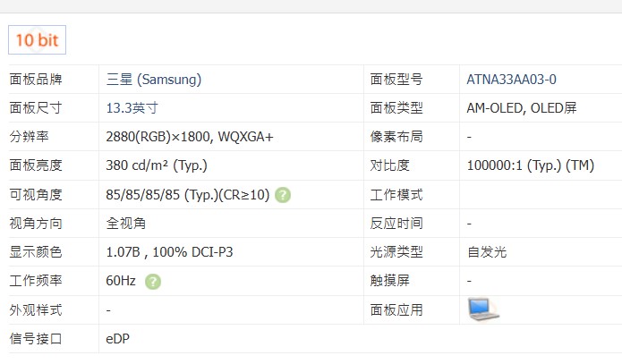Click the 100000:1 (Typ.) (TM) contrast value
The height and width of the screenshot is (364, 622).
coord(530,165)
